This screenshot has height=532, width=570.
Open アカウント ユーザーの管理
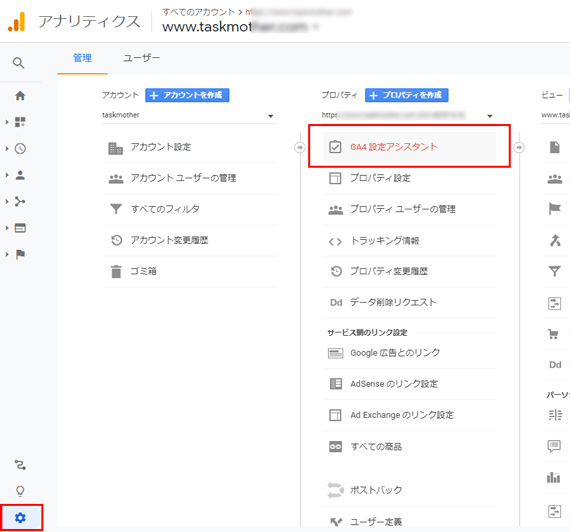(x=190, y=178)
